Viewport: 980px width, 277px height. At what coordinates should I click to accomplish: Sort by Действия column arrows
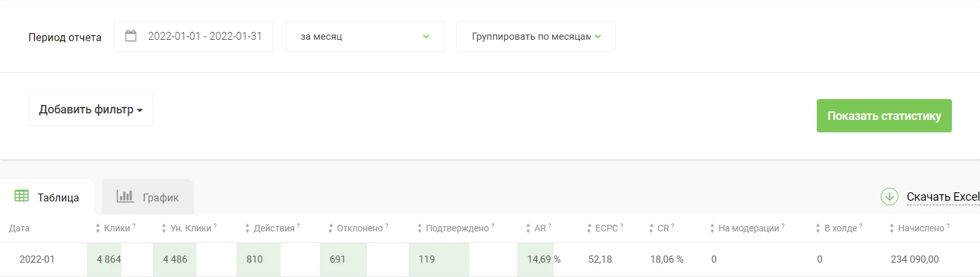pyautogui.click(x=247, y=229)
